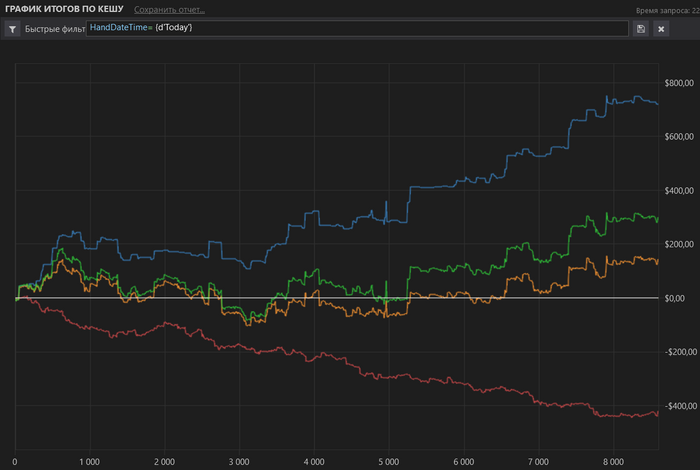Viewport: 700px width, 470px height.
Task: Click the $800,00 axis label
Action: (679, 83)
